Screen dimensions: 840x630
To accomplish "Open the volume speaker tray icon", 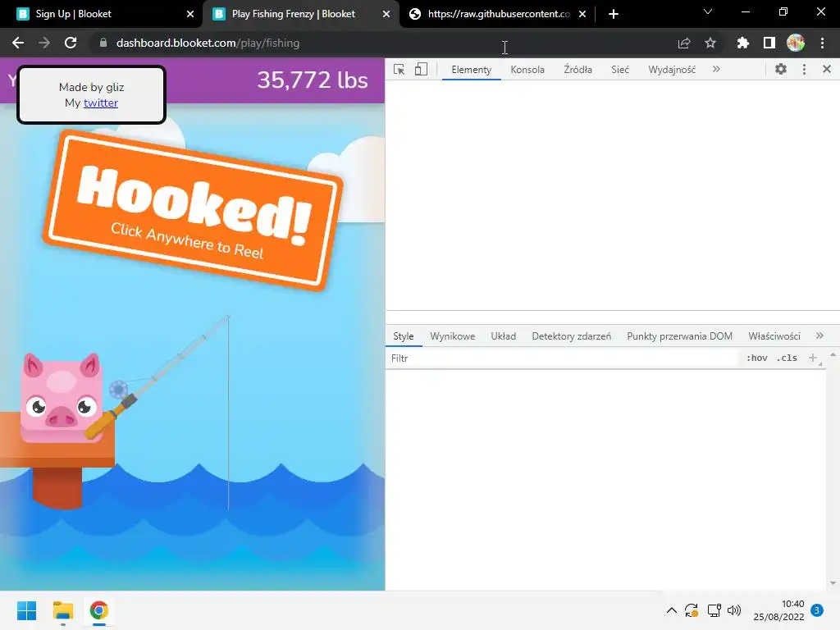I will (734, 610).
